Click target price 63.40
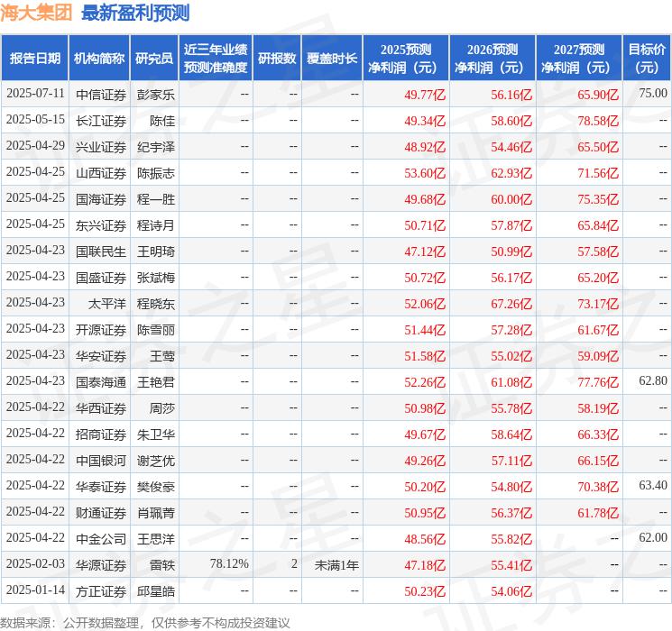Image resolution: width=672 pixels, height=631 pixels. [653, 485]
